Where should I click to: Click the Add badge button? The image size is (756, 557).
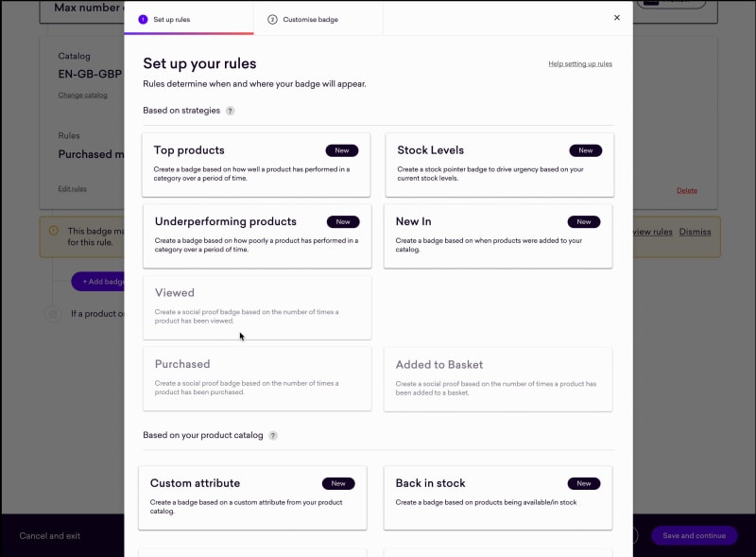[x=98, y=282]
